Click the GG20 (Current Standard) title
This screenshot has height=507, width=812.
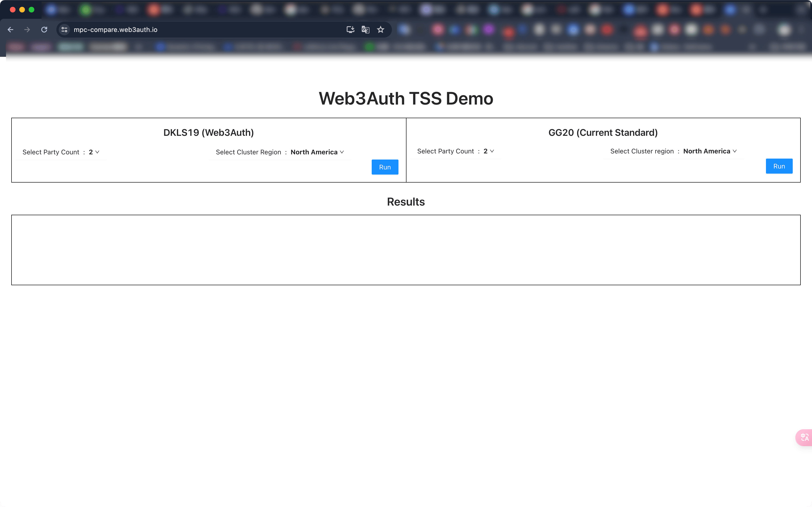pyautogui.click(x=603, y=133)
